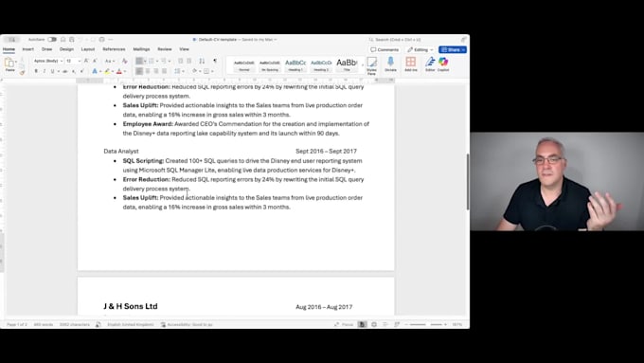Viewport: 644px width, 363px height.
Task: Open the Home ribbon tab
Action: 9,49
